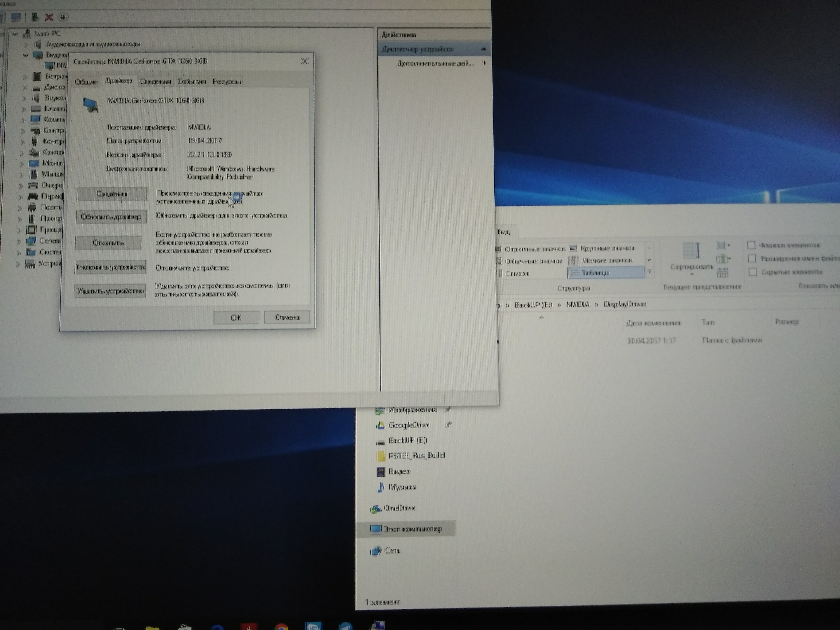Switch to the General (Общие) tab
Screen dimensions: 840x630
coord(86,82)
